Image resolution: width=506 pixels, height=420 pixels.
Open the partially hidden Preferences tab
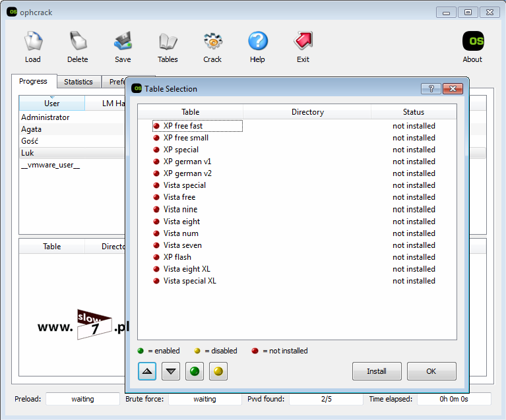pos(113,82)
